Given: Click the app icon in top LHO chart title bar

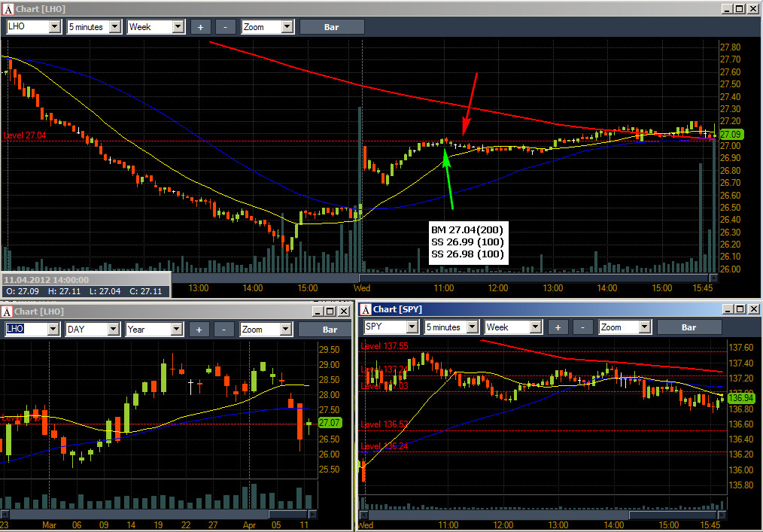Looking at the screenshot, I should (8, 9).
